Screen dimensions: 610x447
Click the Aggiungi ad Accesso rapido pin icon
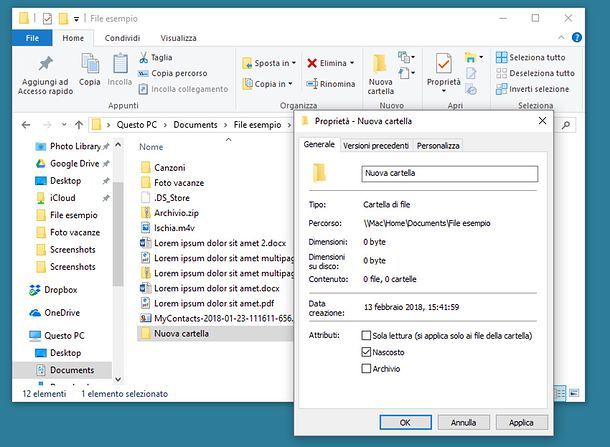click(x=46, y=64)
